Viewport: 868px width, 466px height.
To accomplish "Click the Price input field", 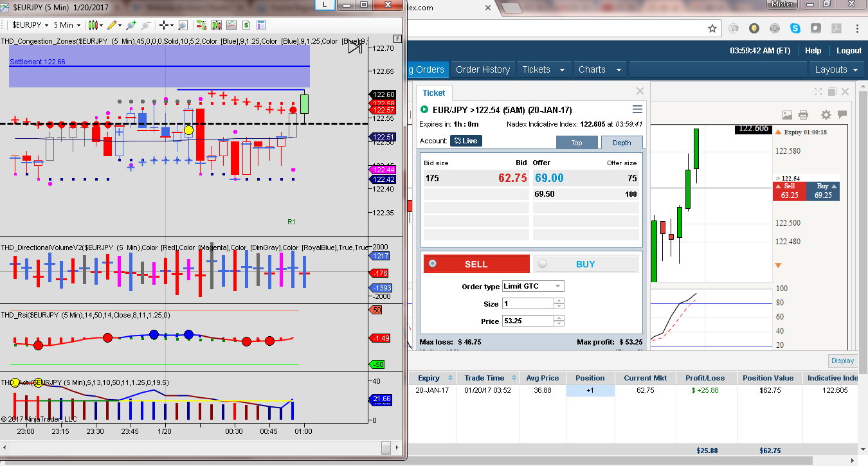I will [x=527, y=321].
